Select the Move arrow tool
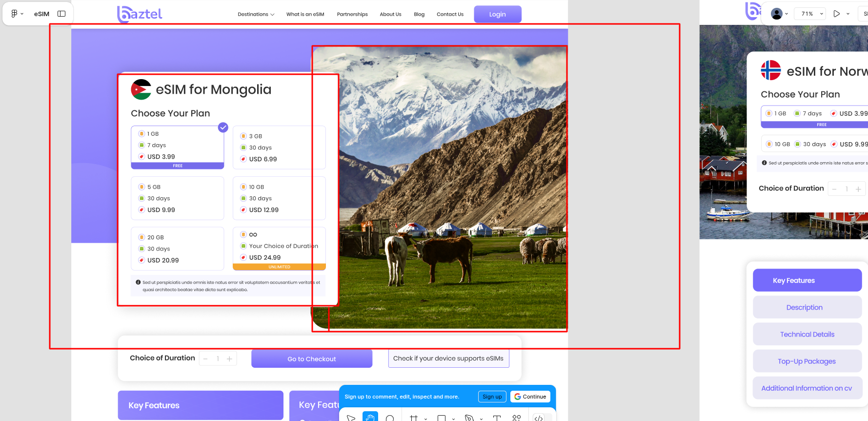The image size is (868, 421). [x=351, y=418]
